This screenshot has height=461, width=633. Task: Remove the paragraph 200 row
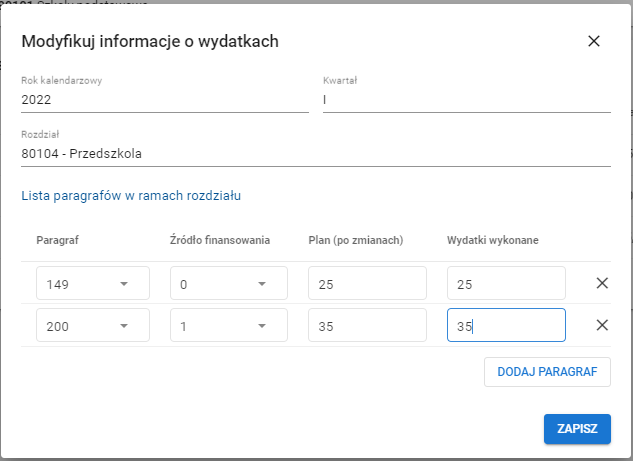click(x=602, y=325)
